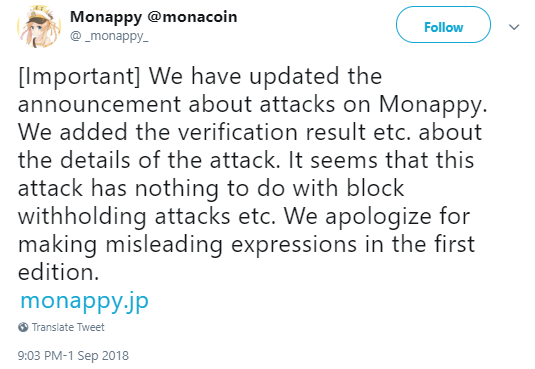Click the @_monappy_ handle

tap(109, 36)
